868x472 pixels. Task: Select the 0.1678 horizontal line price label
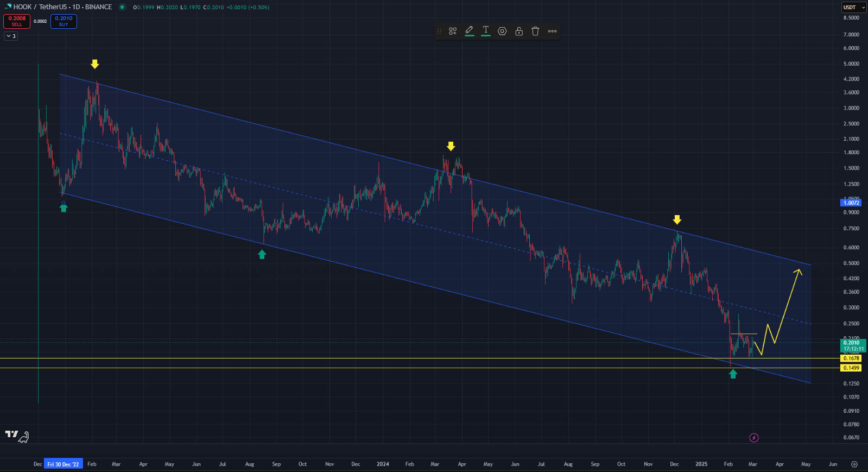(851, 358)
